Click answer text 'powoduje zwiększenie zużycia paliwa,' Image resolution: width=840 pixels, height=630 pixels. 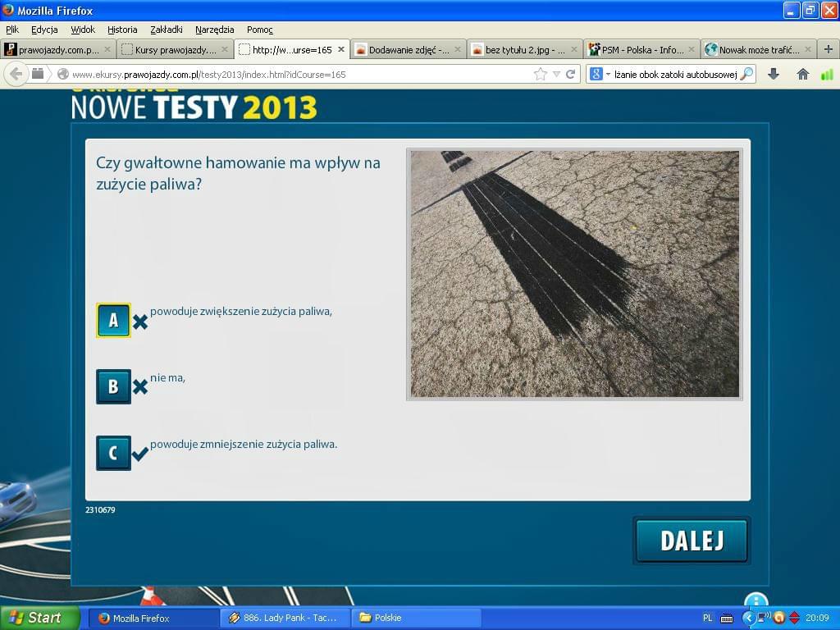241,311
